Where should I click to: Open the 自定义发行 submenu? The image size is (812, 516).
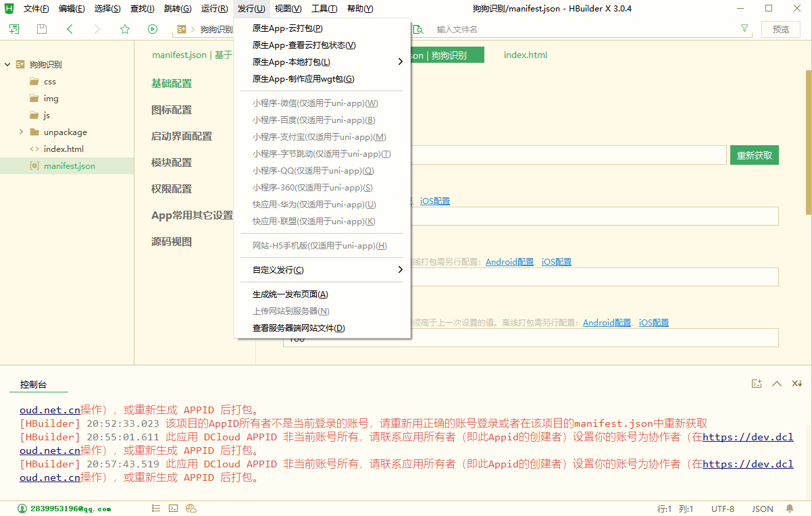click(x=322, y=269)
